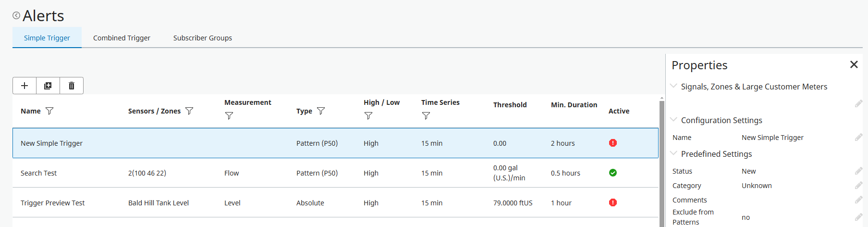
Task: Click the add new trigger plus icon
Action: [24, 86]
